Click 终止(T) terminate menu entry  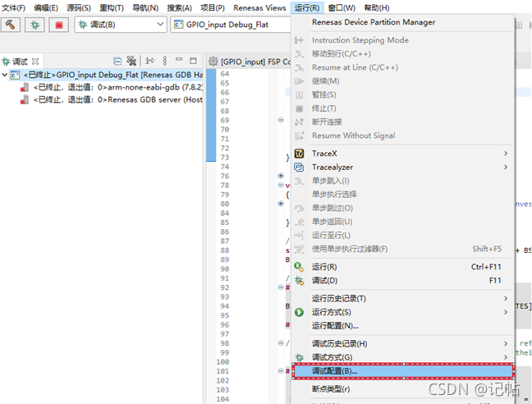tap(403, 108)
